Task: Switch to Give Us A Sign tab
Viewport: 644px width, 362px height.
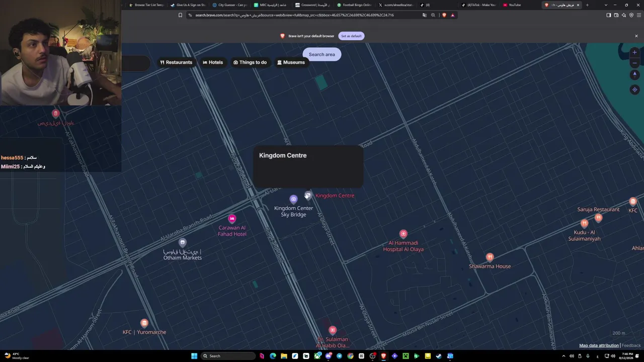Action: click(x=188, y=5)
